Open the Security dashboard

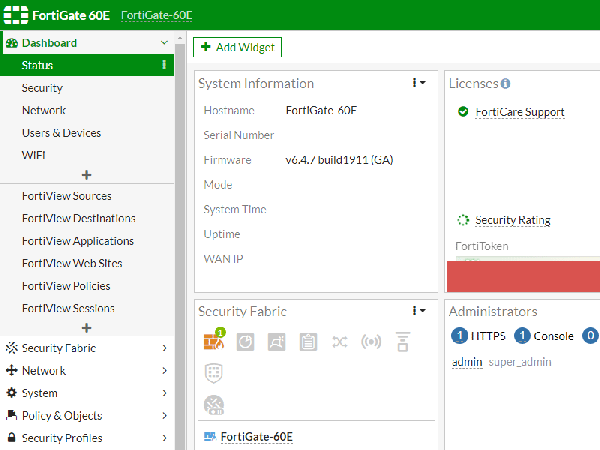click(42, 88)
